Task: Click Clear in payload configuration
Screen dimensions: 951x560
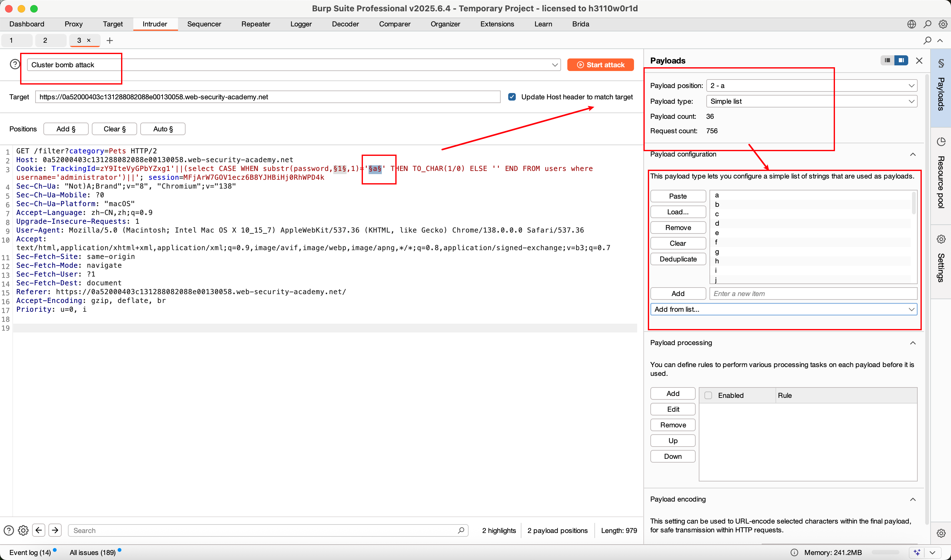Action: tap(678, 244)
